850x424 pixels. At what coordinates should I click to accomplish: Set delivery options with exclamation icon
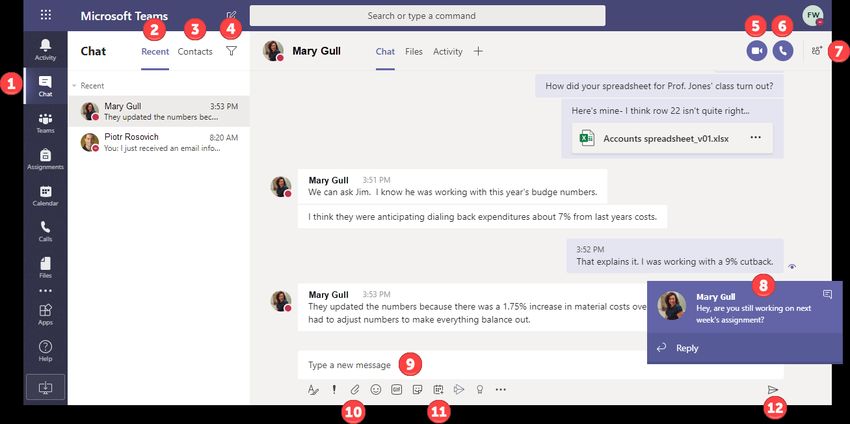(x=334, y=389)
